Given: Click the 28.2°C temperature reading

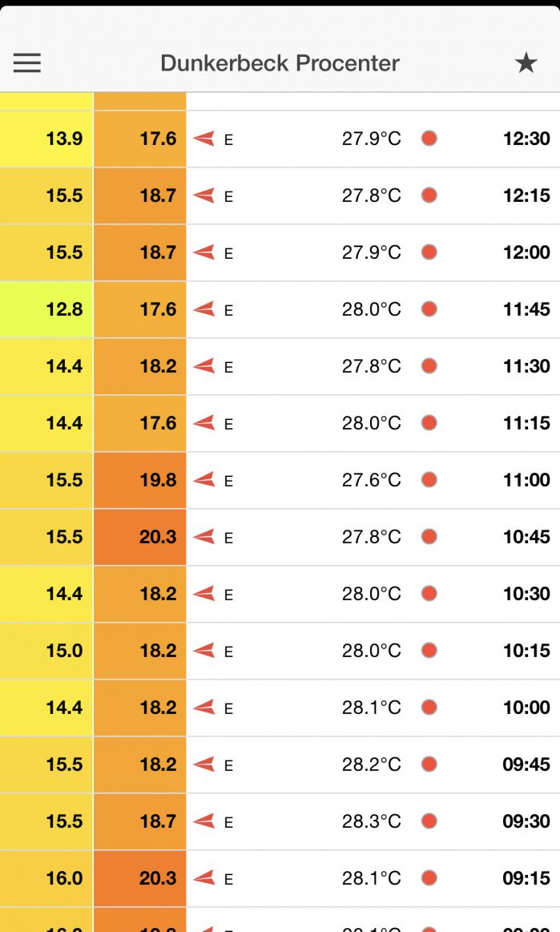Looking at the screenshot, I should pos(371,765).
